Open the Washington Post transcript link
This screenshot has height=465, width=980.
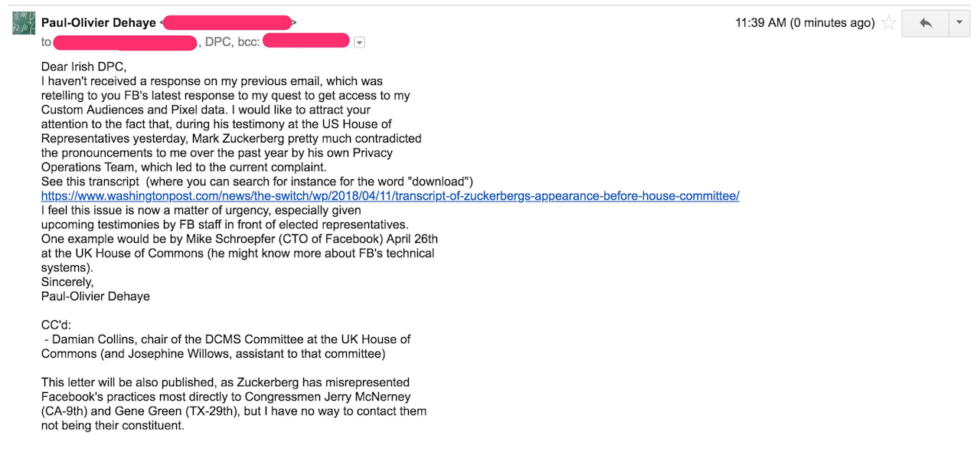pyautogui.click(x=390, y=196)
